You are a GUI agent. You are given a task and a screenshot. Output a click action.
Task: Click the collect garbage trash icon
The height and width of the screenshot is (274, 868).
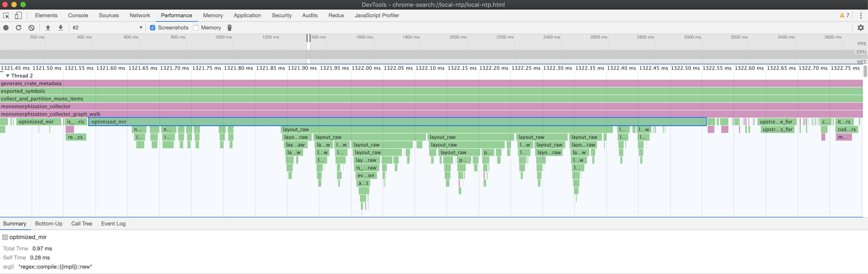pos(230,28)
